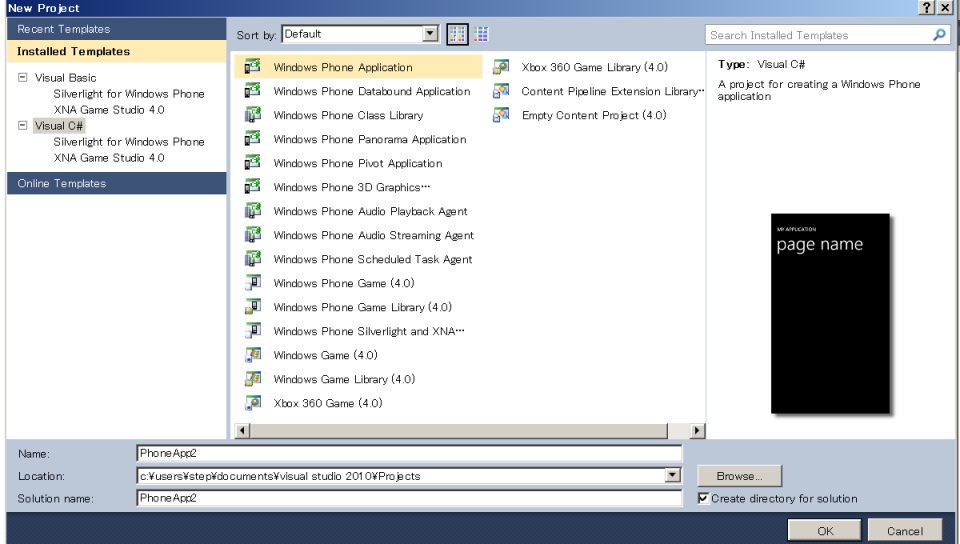Click the horizontal scrollbar thumb of template list

(x=459, y=430)
